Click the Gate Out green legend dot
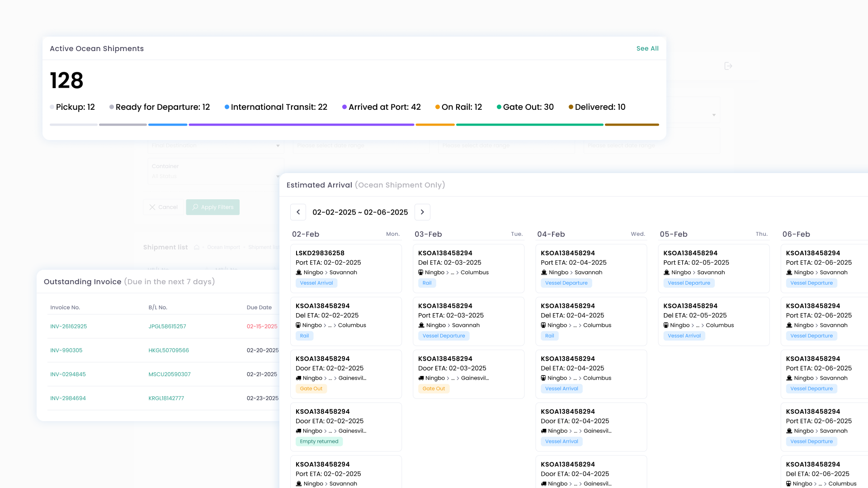 [499, 107]
